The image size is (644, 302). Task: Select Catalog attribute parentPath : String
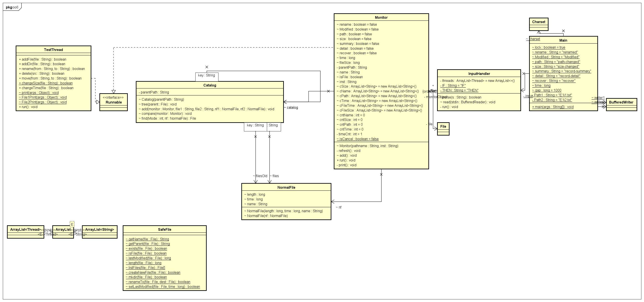(x=154, y=92)
